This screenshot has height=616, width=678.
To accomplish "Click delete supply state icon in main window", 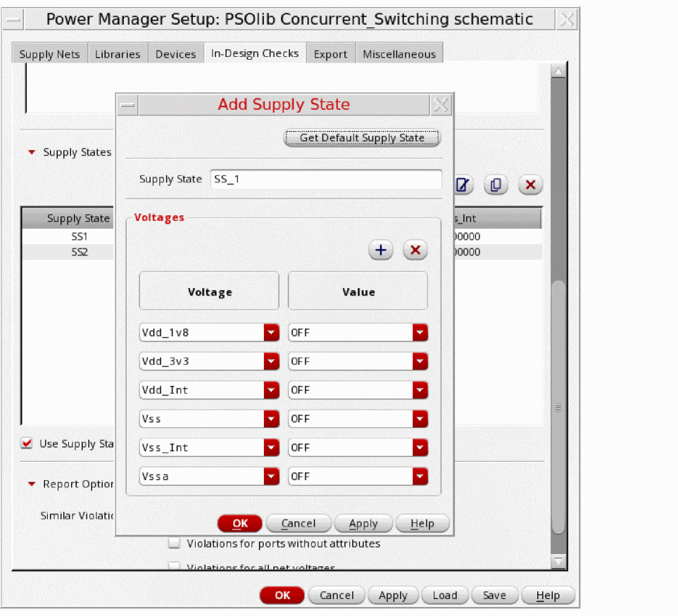I will pyautogui.click(x=530, y=185).
